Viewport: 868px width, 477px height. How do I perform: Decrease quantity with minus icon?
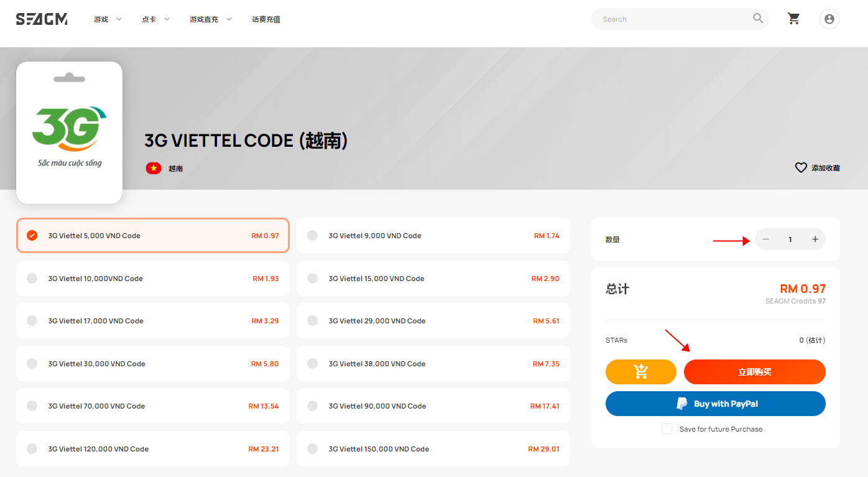pos(765,239)
